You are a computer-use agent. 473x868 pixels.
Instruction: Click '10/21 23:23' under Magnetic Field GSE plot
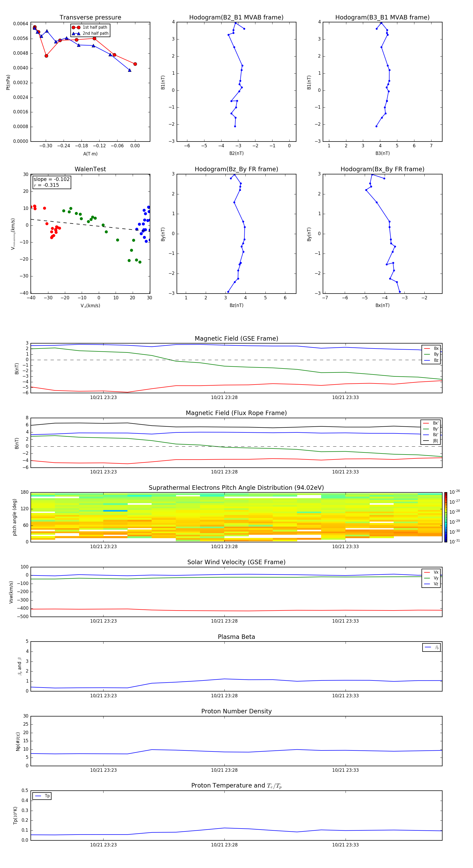click(103, 398)
